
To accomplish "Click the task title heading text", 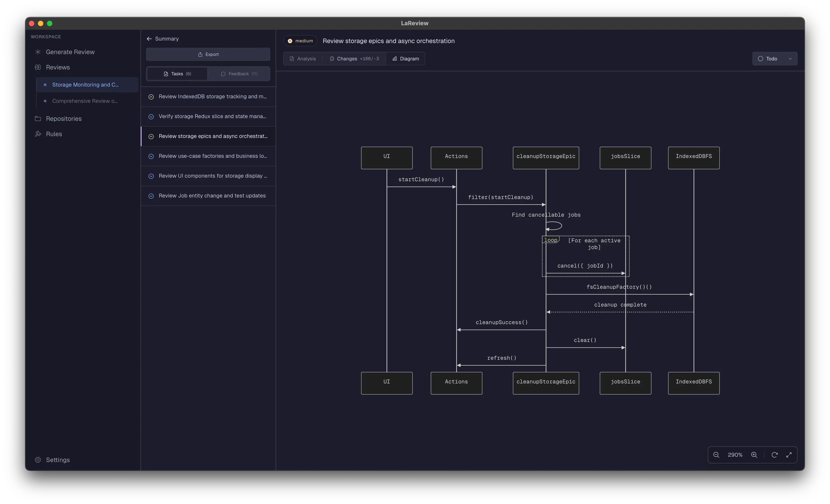I will tap(388, 41).
